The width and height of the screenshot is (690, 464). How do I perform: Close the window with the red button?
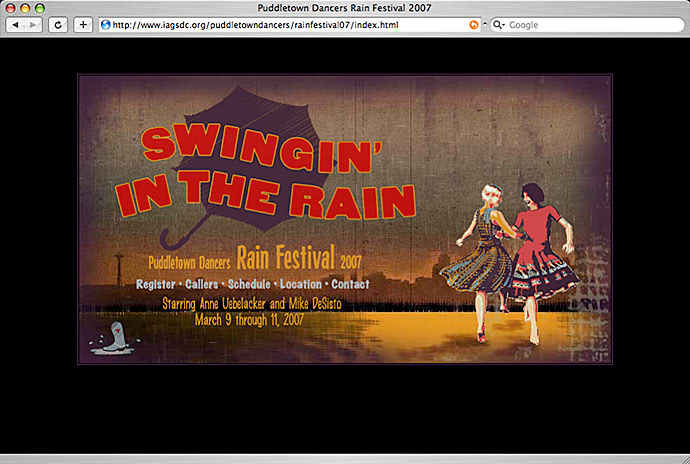(x=10, y=8)
